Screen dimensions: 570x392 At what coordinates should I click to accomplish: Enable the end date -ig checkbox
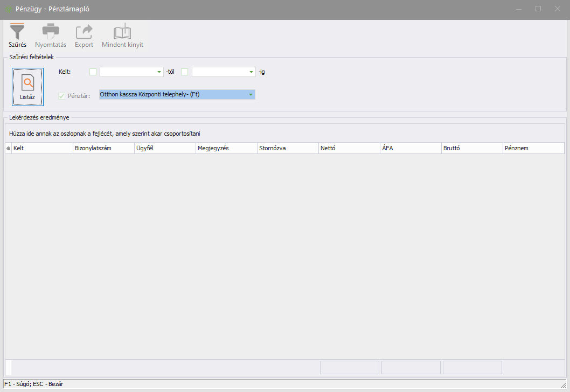[185, 72]
